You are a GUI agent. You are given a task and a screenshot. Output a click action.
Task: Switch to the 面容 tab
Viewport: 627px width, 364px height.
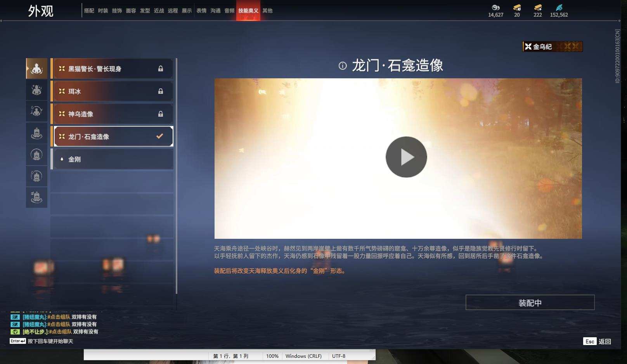(x=131, y=11)
